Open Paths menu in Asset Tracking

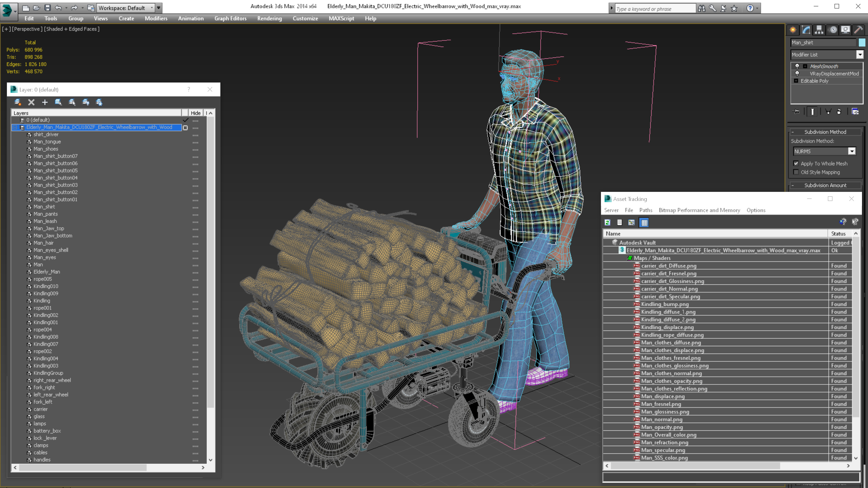click(646, 210)
